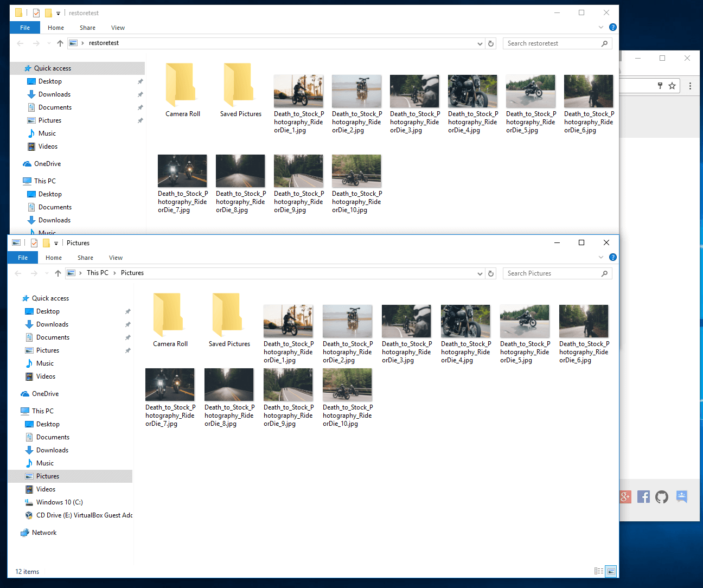Switch to Details view icon in status bar
The height and width of the screenshot is (588, 703).
pyautogui.click(x=598, y=571)
